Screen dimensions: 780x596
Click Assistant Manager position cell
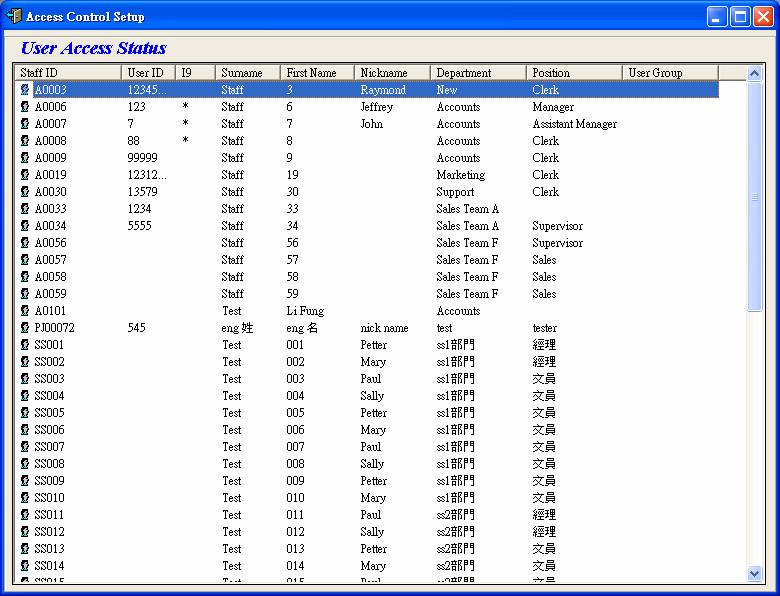(575, 123)
